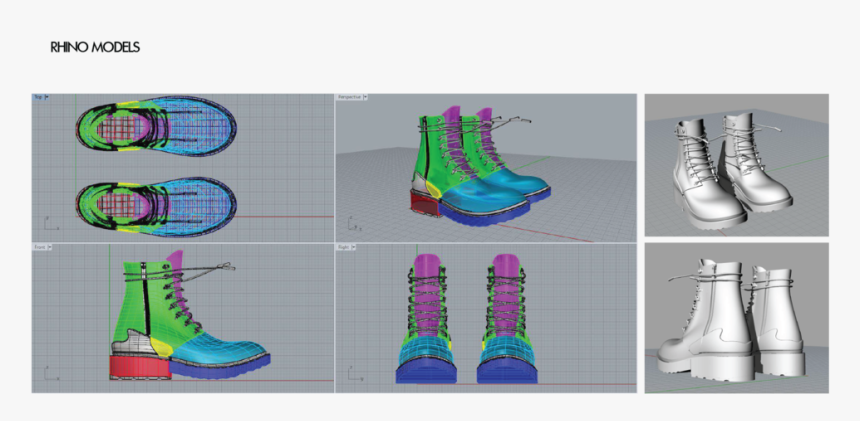Select lower boot in Top viewport

tap(156, 207)
